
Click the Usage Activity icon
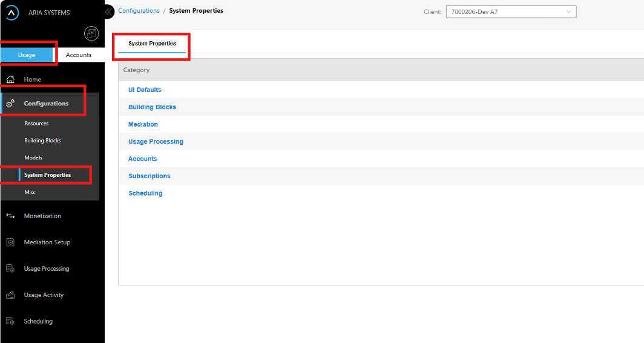pos(10,295)
